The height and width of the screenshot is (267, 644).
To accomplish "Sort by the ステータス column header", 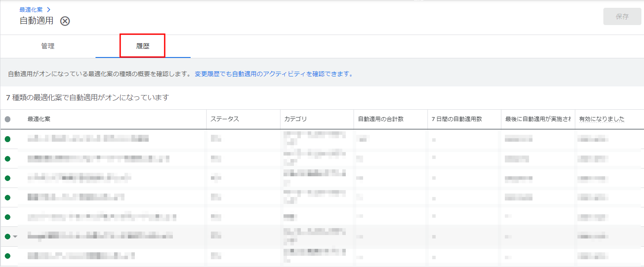I will 225,119.
